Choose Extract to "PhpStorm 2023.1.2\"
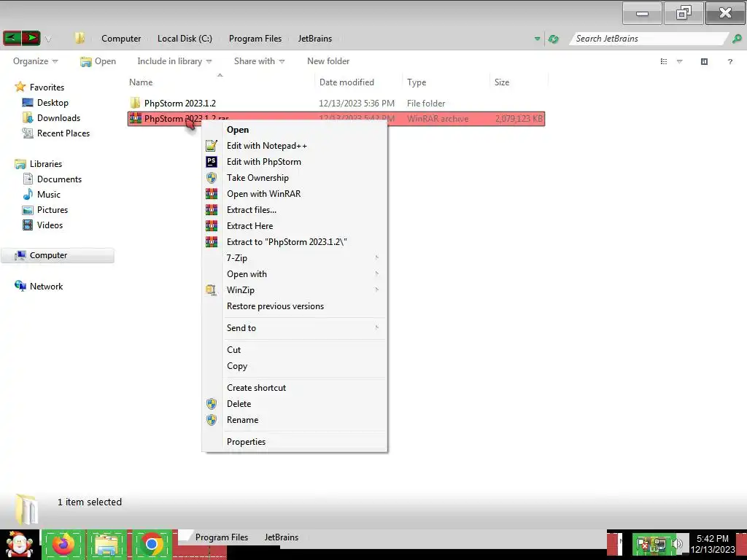Viewport: 747px width, 560px height. (x=295, y=242)
